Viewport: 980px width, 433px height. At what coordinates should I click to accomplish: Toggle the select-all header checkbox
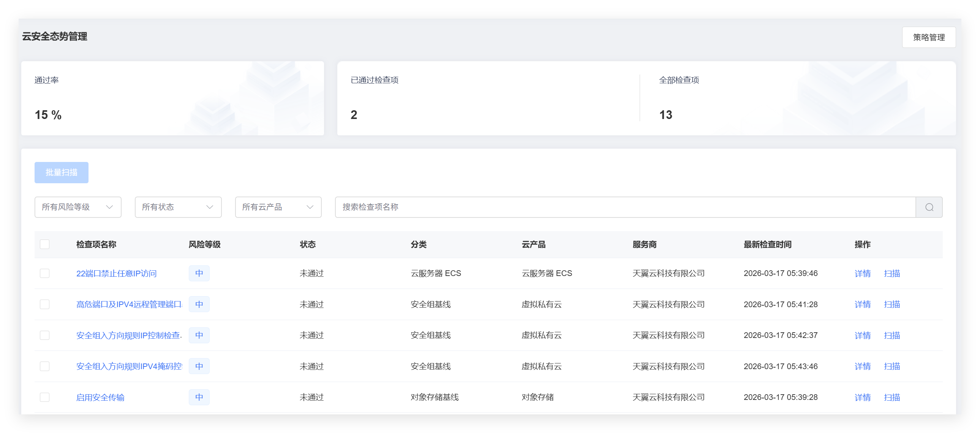tap(44, 244)
